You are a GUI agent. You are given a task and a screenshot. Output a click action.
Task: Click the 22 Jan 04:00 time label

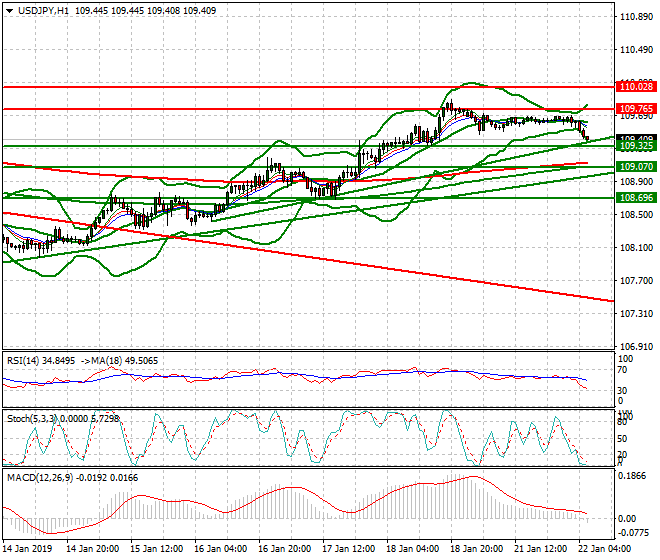(x=604, y=549)
